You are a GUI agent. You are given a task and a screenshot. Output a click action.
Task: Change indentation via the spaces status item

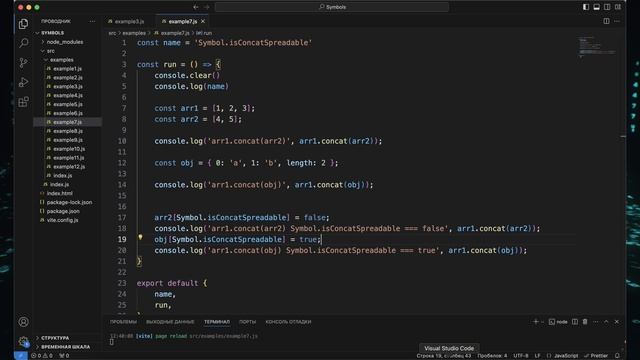(x=492, y=356)
